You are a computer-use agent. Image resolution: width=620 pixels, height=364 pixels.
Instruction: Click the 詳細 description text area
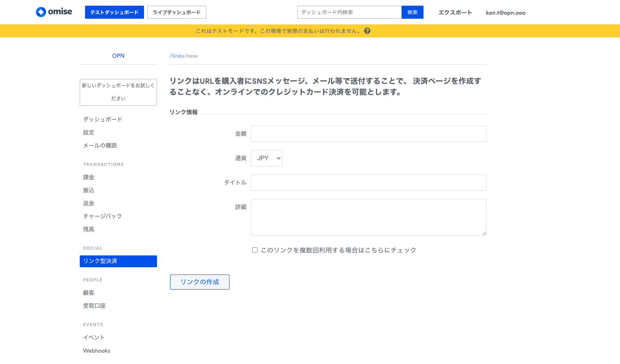click(368, 217)
